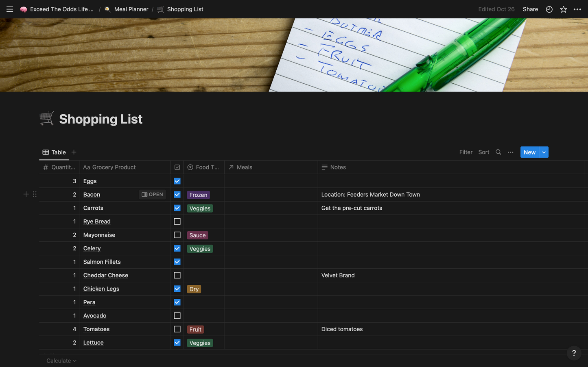Open the help question mark button
Image resolution: width=588 pixels, height=367 pixels.
click(x=574, y=353)
